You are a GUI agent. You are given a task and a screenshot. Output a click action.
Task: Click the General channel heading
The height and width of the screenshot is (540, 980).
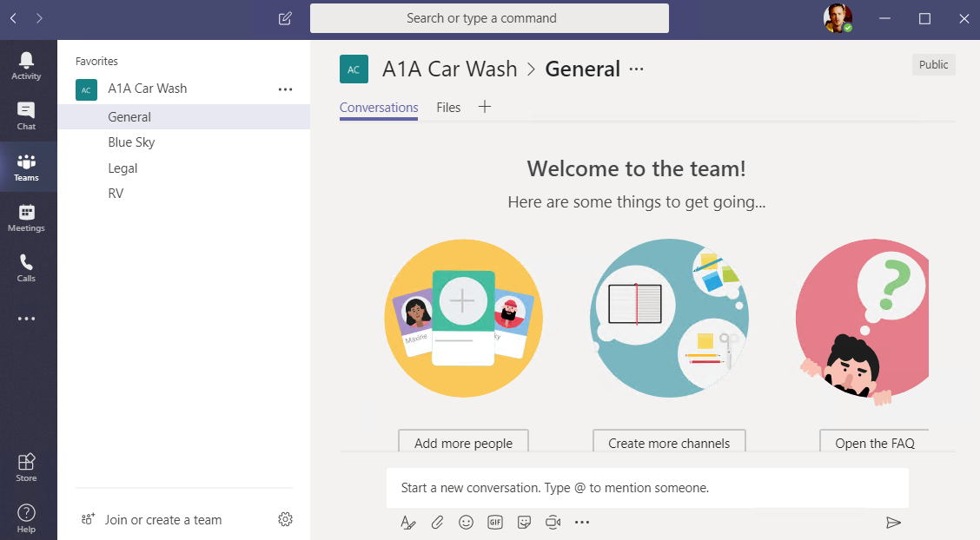pos(582,69)
